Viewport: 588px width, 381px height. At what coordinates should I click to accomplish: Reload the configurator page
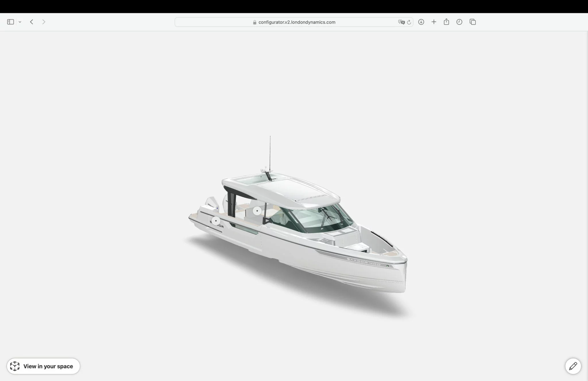point(409,22)
